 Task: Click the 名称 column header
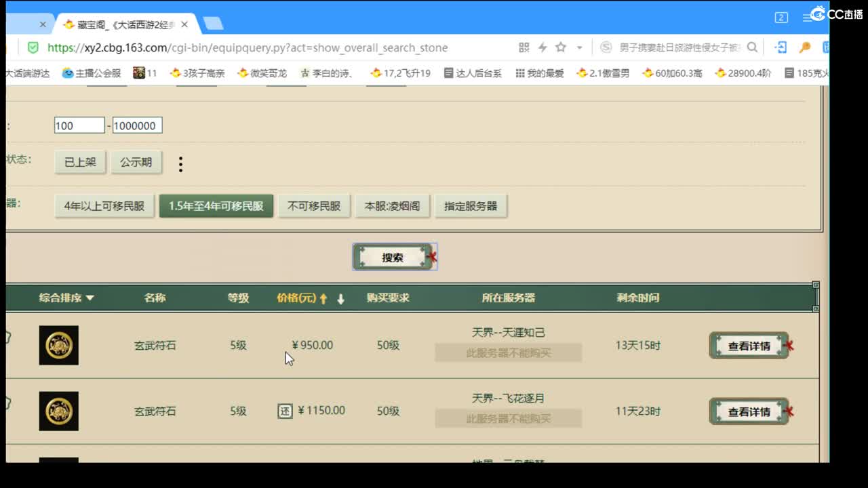coord(155,298)
